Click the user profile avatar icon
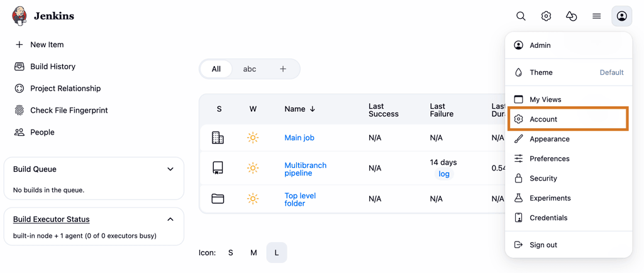 (621, 16)
